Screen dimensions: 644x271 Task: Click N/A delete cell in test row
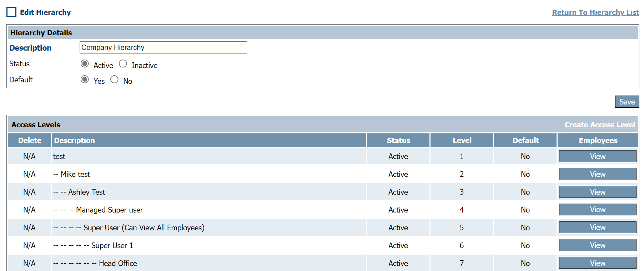[x=29, y=156]
